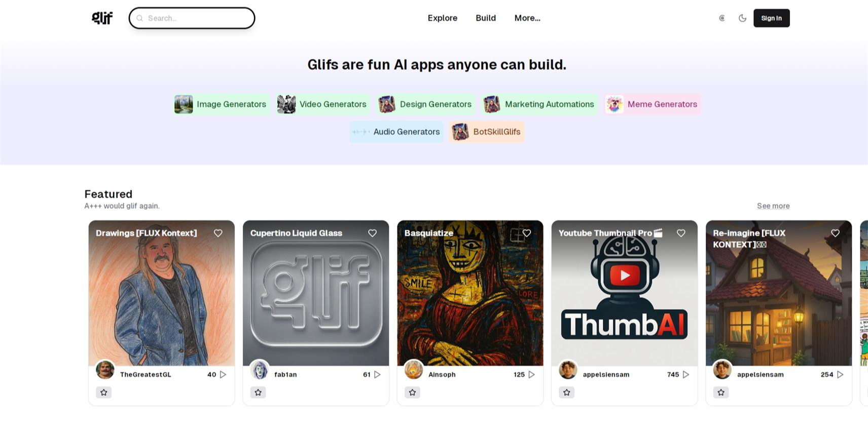Click fab1an username
The image size is (868, 428).
(285, 375)
